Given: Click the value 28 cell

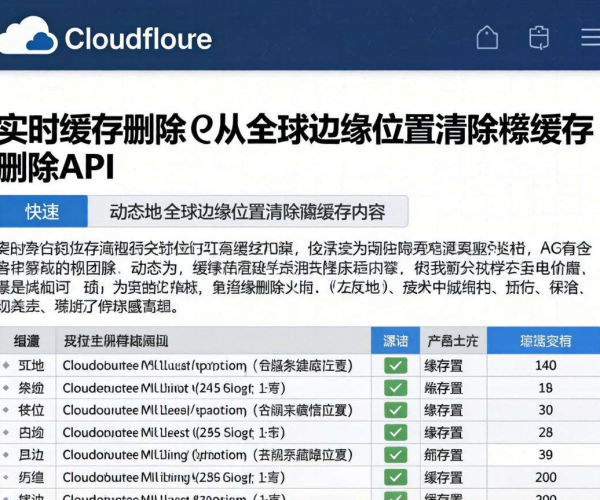Looking at the screenshot, I should 545,433.
